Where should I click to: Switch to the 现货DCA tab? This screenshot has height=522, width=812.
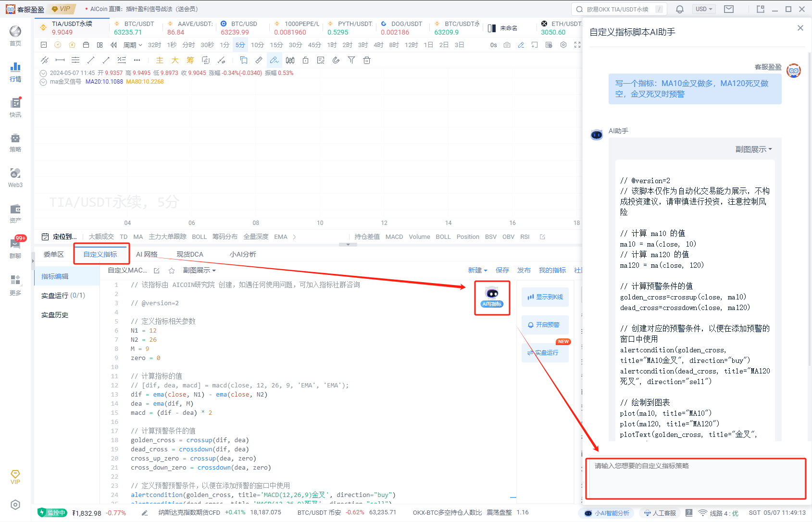190,254
